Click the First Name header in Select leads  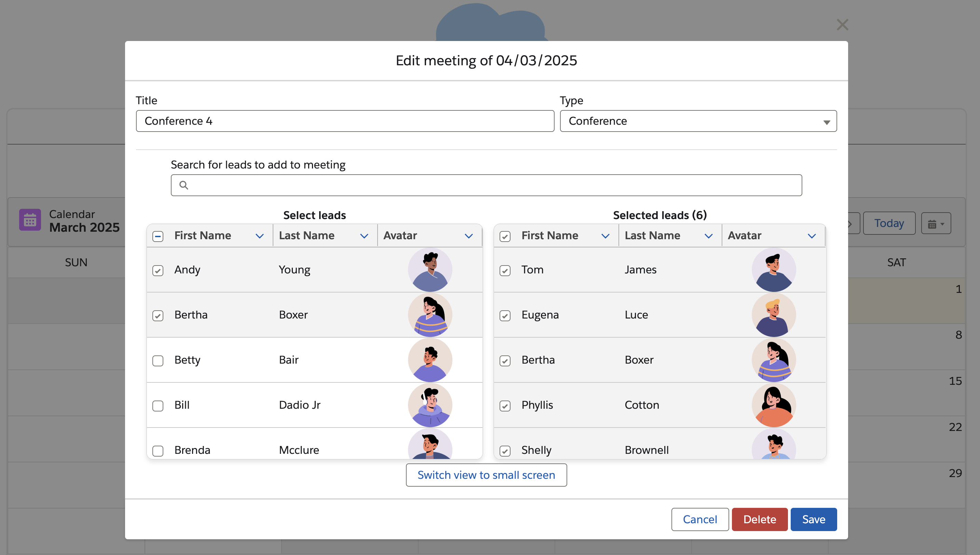(203, 235)
